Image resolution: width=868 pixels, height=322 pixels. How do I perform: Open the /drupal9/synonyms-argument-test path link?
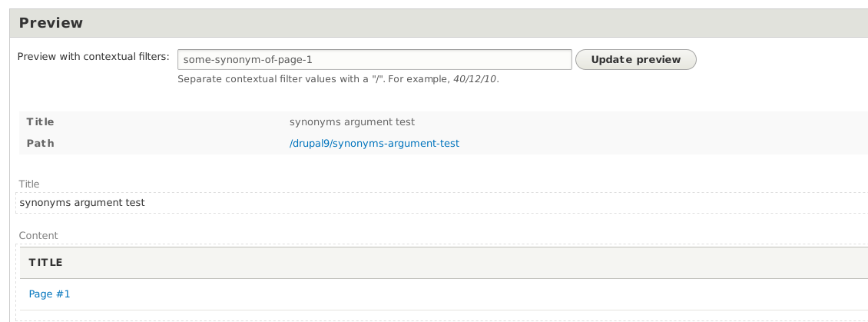click(x=374, y=143)
